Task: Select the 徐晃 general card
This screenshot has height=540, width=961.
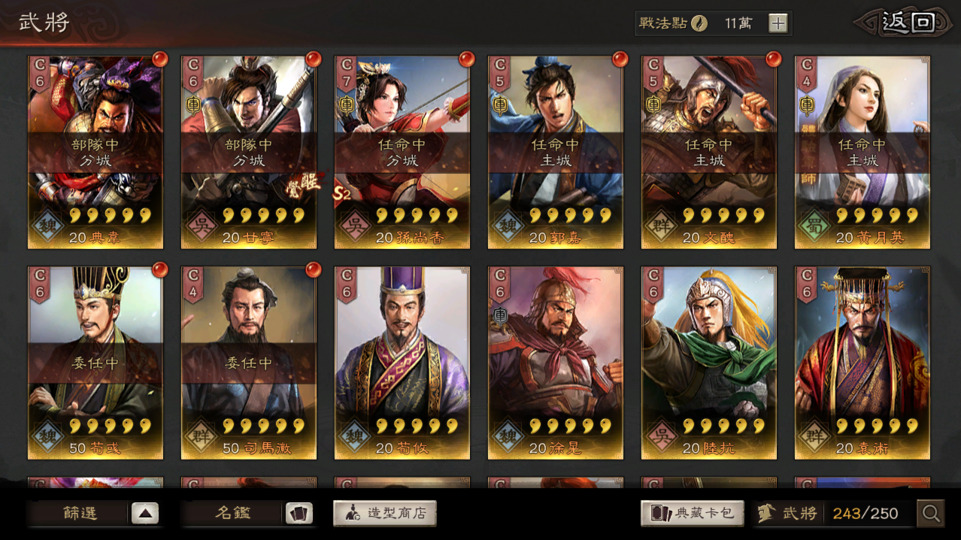Action: click(555, 363)
